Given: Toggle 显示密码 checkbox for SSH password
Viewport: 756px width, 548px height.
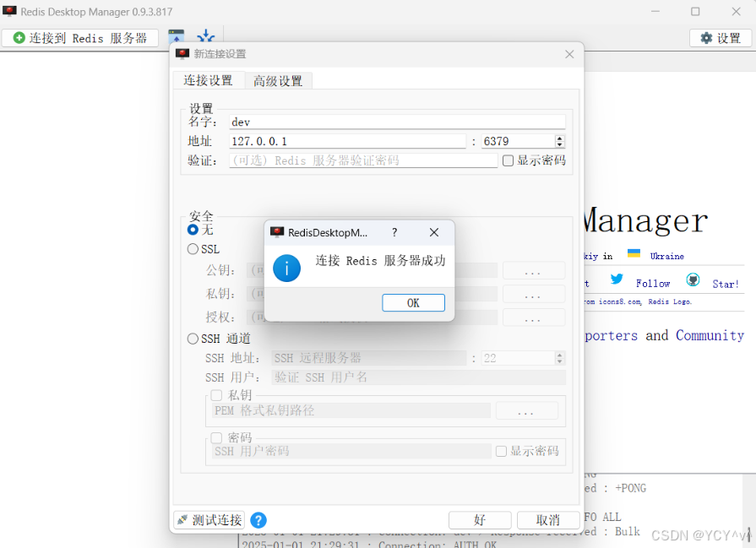Looking at the screenshot, I should (502, 451).
